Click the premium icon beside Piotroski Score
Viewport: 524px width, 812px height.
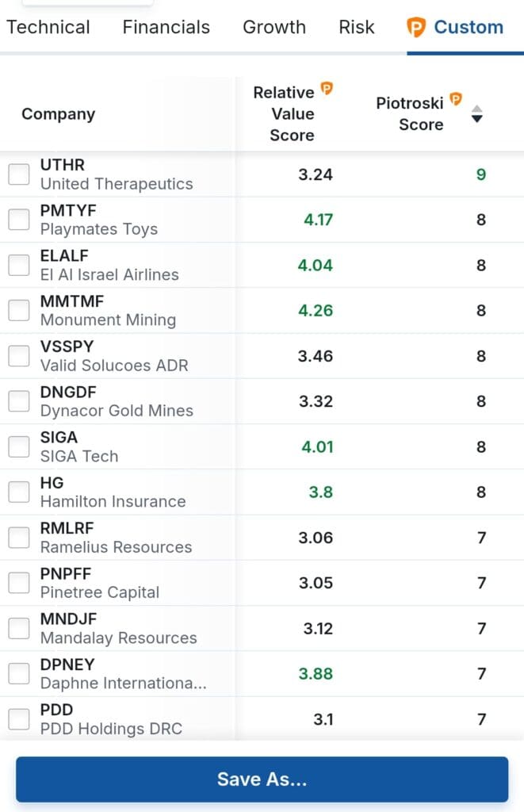coord(456,99)
